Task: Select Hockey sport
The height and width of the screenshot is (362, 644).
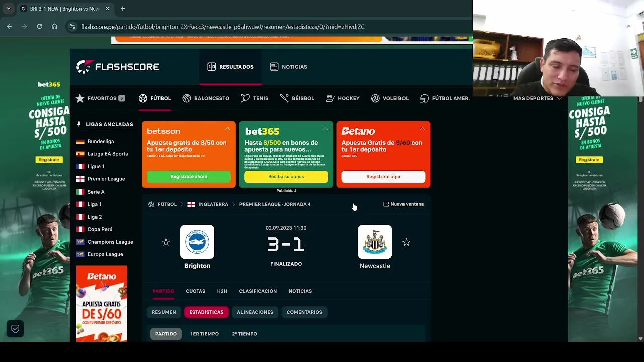Action: (x=343, y=98)
